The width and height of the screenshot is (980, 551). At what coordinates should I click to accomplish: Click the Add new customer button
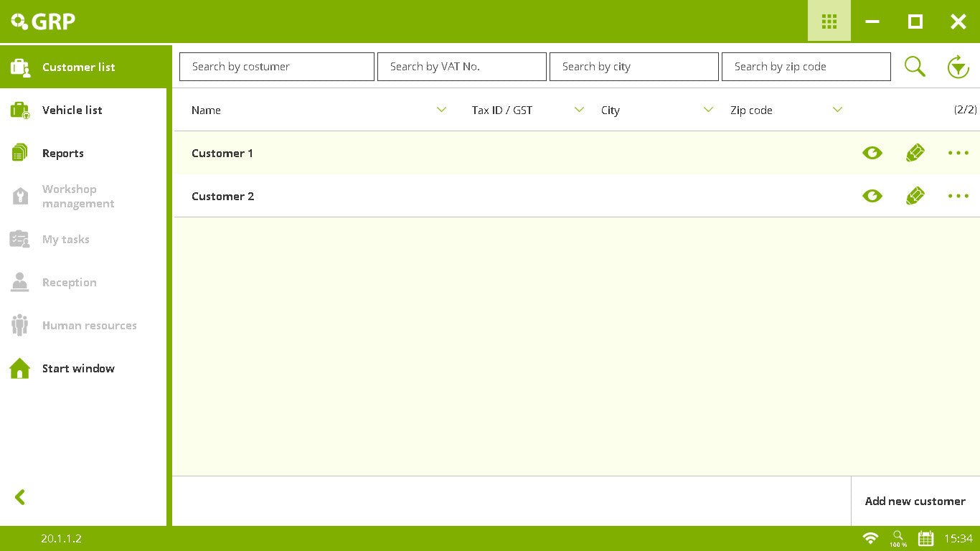[915, 501]
